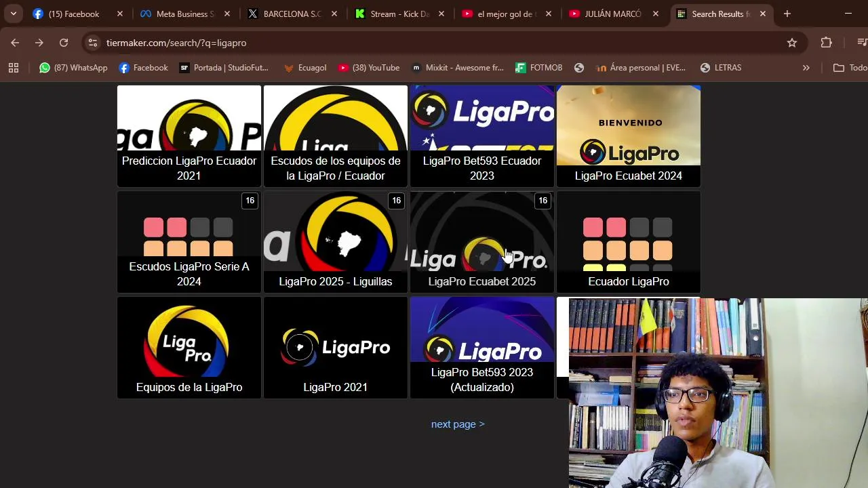Image resolution: width=868 pixels, height=488 pixels.
Task: Close the Meta Business tab
Action: [x=227, y=14]
